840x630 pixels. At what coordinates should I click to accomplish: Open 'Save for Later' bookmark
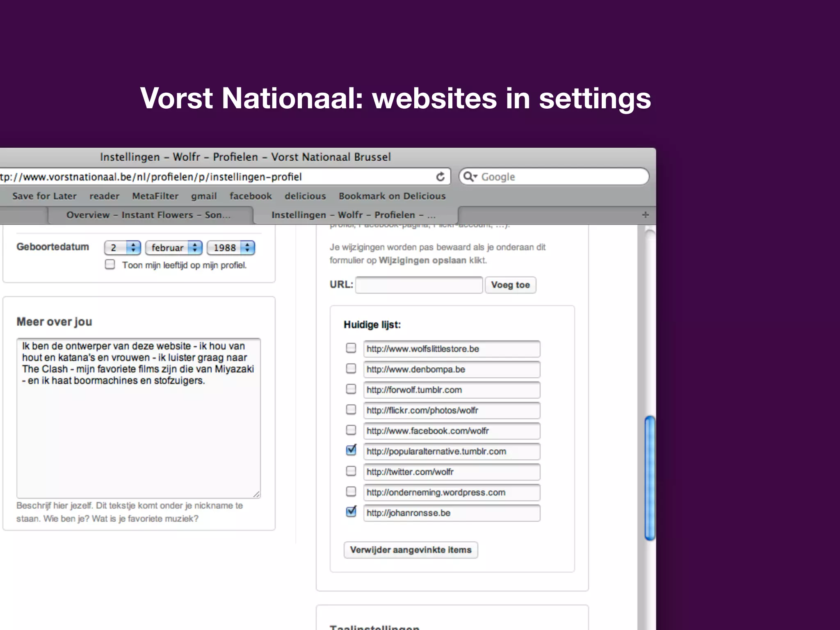tap(44, 196)
